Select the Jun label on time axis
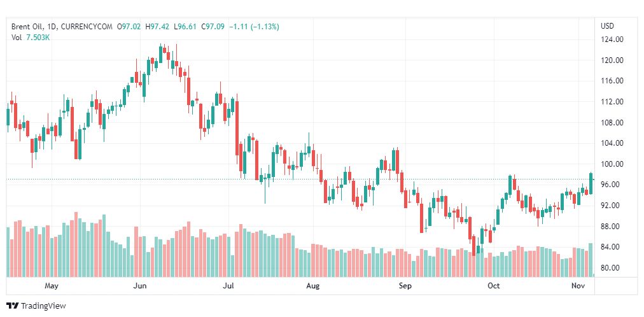644x317 pixels. point(141,286)
